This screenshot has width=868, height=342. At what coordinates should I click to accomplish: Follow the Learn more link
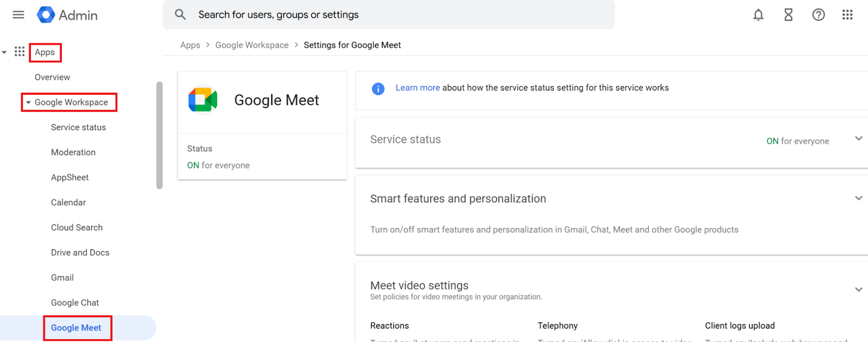pos(418,88)
